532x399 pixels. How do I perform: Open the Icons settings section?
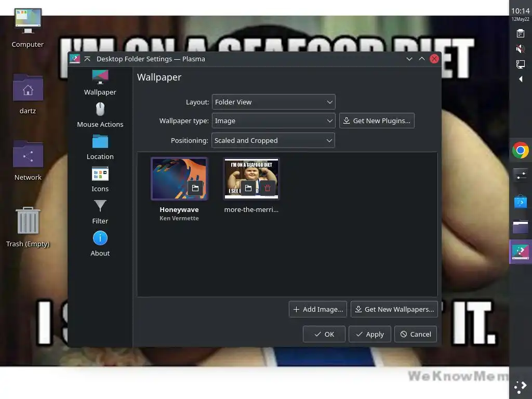(x=100, y=179)
